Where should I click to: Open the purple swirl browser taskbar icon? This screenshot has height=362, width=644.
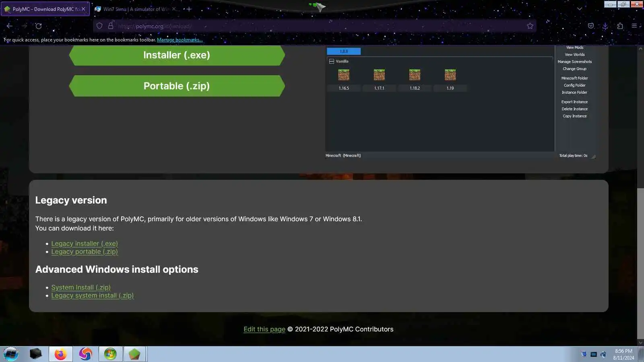click(x=85, y=354)
